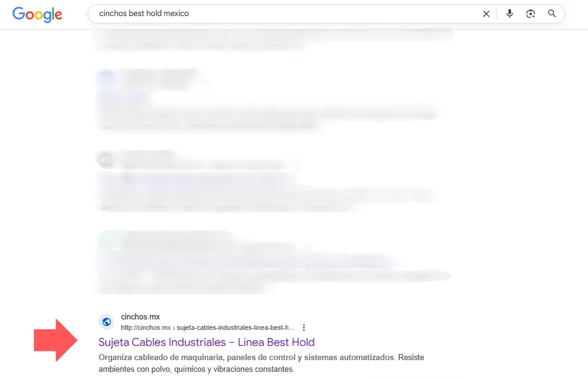Open Google Lens image search icon
Screen dimensions: 588x378
pos(531,14)
